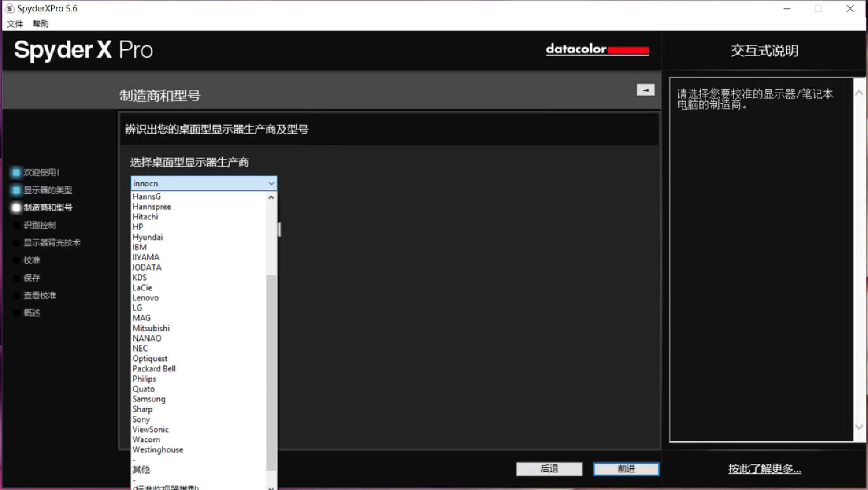Image resolution: width=868 pixels, height=490 pixels.
Task: Click the 显示器的类型 step indicator
Action: click(x=16, y=190)
